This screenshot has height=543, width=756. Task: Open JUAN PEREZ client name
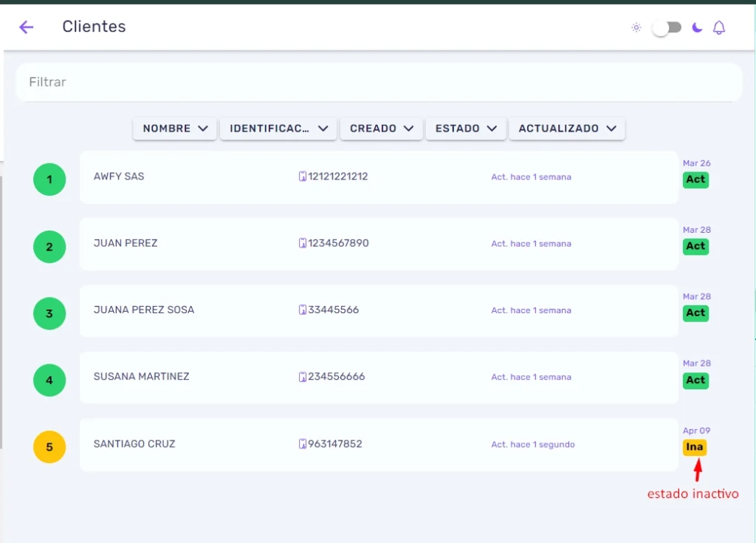126,243
